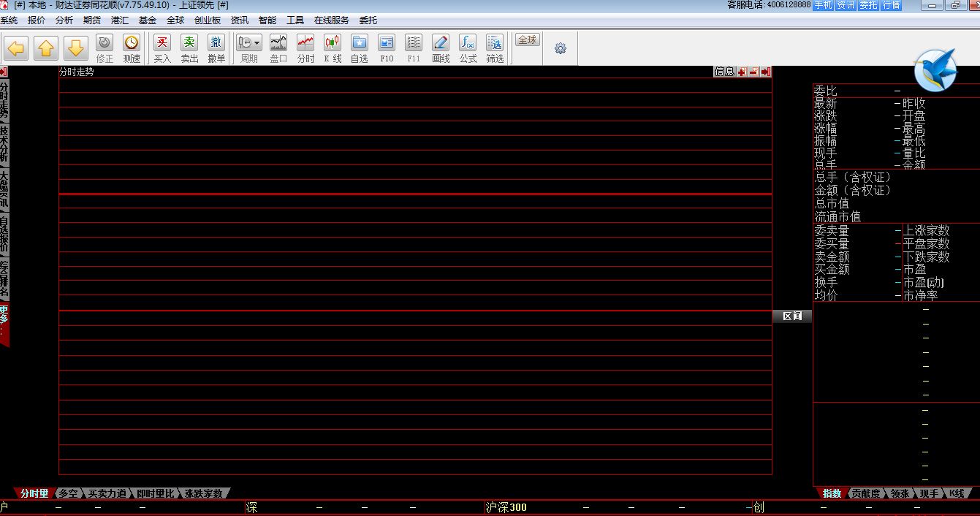Image resolution: width=980 pixels, height=516 pixels.
Task: Open the 周期 period dropdown
Action: point(249,49)
